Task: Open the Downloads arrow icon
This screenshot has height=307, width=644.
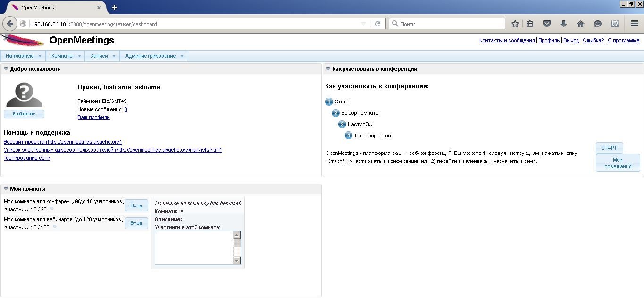Action: [x=564, y=24]
